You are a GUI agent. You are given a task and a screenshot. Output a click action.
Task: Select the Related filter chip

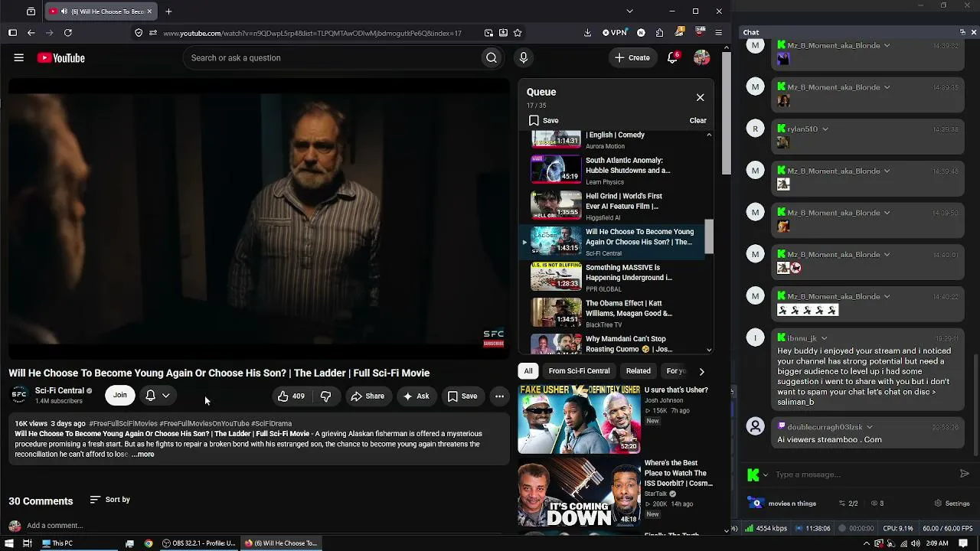(639, 371)
